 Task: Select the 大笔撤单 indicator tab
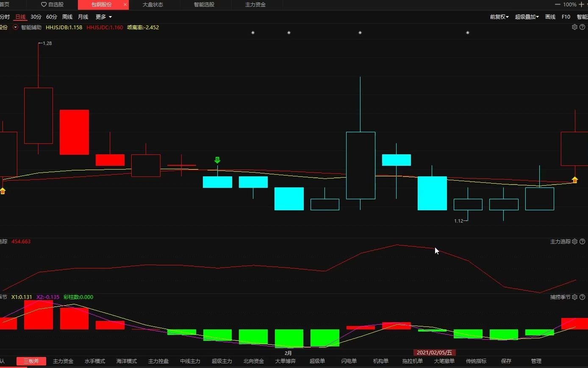(444, 361)
